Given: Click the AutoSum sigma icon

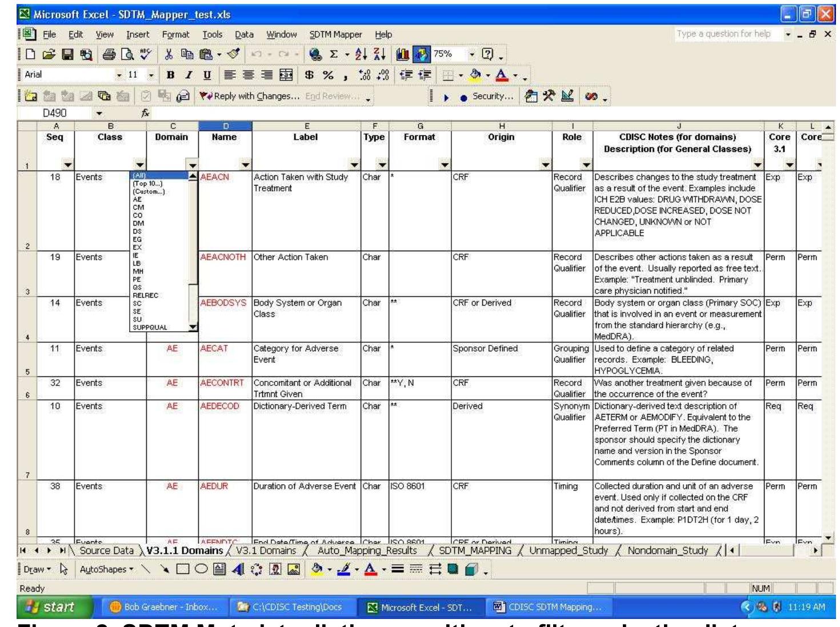Looking at the screenshot, I should coord(334,55).
